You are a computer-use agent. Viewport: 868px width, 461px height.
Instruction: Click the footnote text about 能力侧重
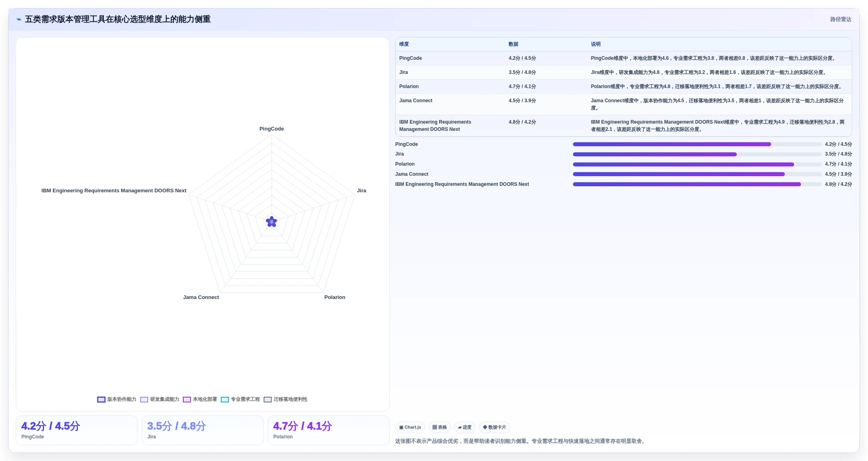click(521, 441)
